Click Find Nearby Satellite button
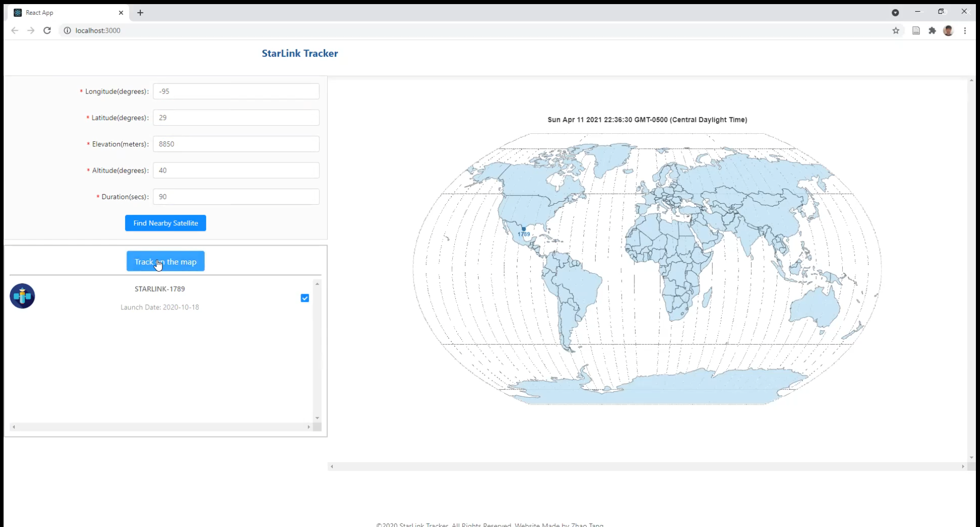Screen dimensions: 980x527 click(x=165, y=223)
